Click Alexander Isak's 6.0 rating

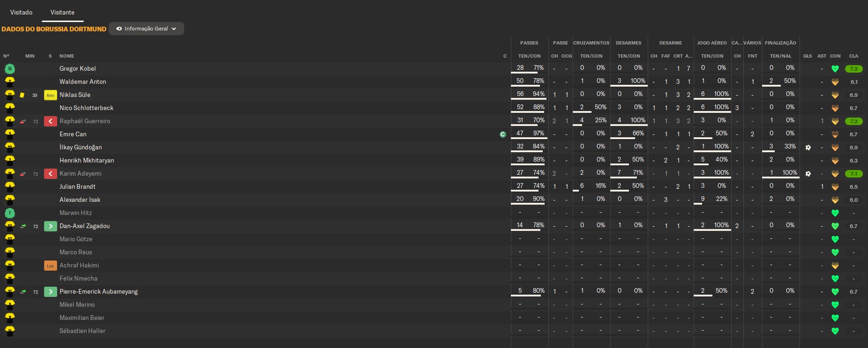pos(853,200)
